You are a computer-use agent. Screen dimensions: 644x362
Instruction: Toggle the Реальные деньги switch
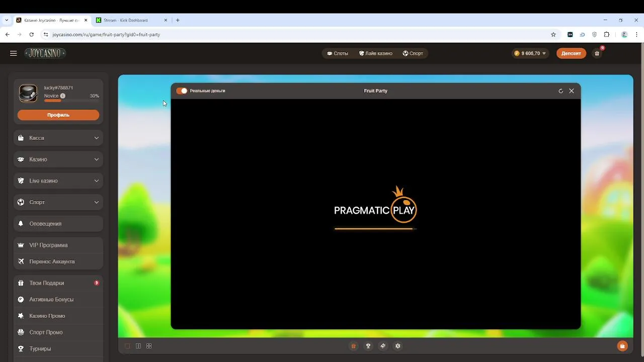pyautogui.click(x=182, y=91)
